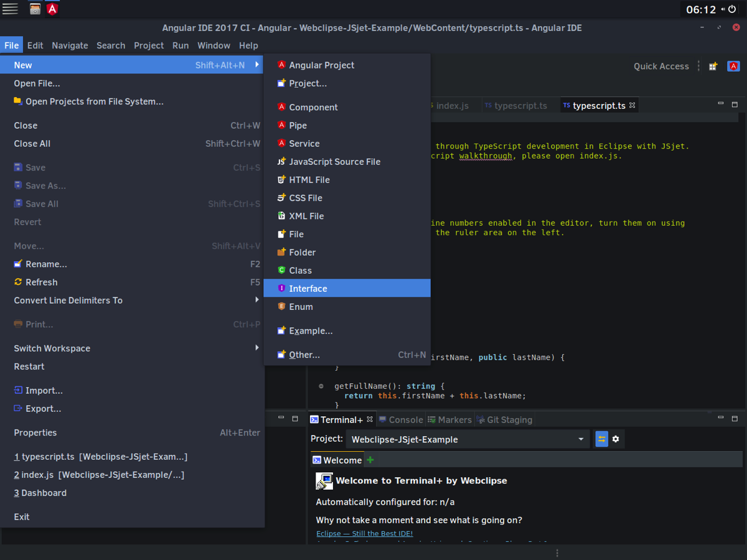The image size is (747, 560).
Task: Switch to the Markers tab
Action: [x=449, y=420]
